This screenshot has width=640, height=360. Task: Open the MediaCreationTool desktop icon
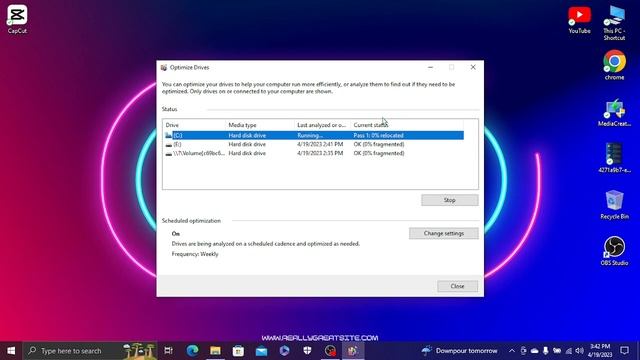click(614, 112)
